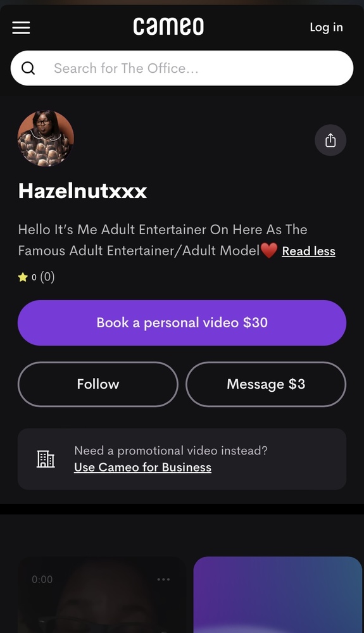Viewport: 364px width, 633px height.
Task: Click Log in
Action: (x=326, y=27)
